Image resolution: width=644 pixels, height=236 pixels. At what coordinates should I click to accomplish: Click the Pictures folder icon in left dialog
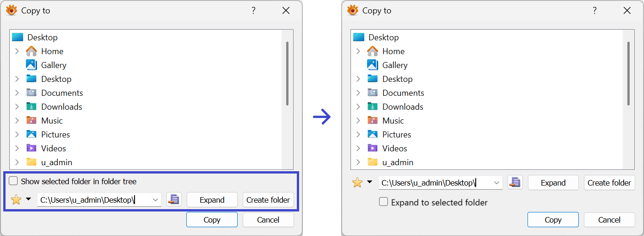pos(31,134)
